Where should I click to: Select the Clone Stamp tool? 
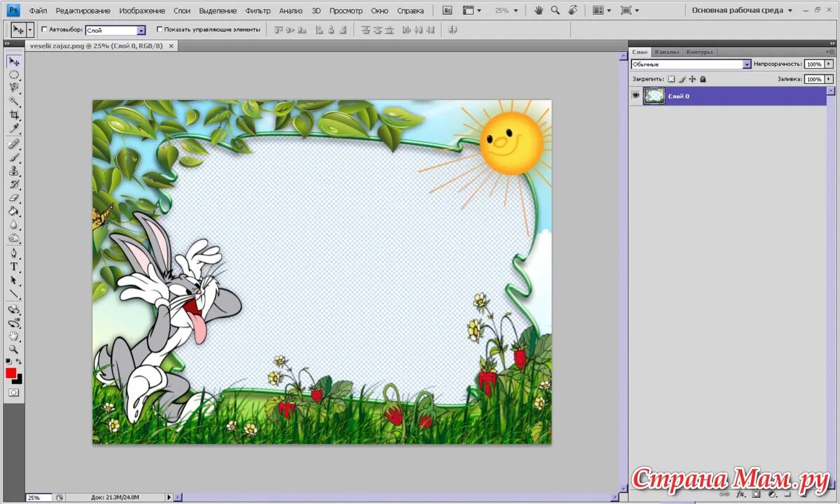14,171
